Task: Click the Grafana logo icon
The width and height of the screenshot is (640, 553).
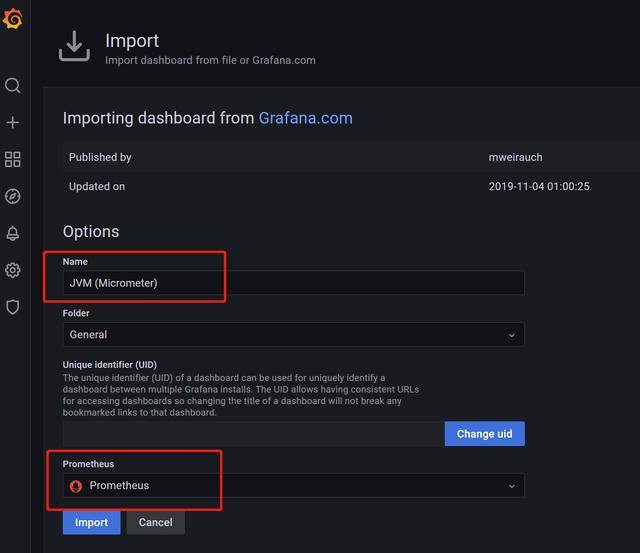Action: click(12, 19)
